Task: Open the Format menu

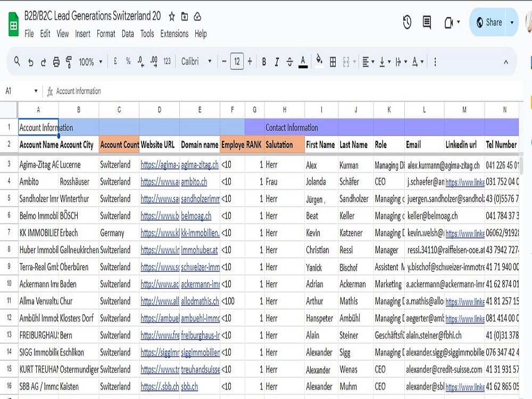Action: [x=106, y=34]
